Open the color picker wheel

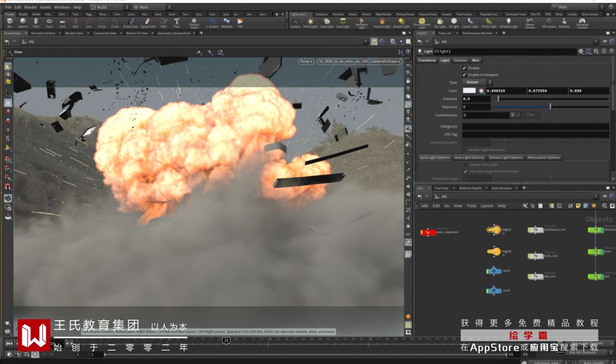pyautogui.click(x=481, y=91)
